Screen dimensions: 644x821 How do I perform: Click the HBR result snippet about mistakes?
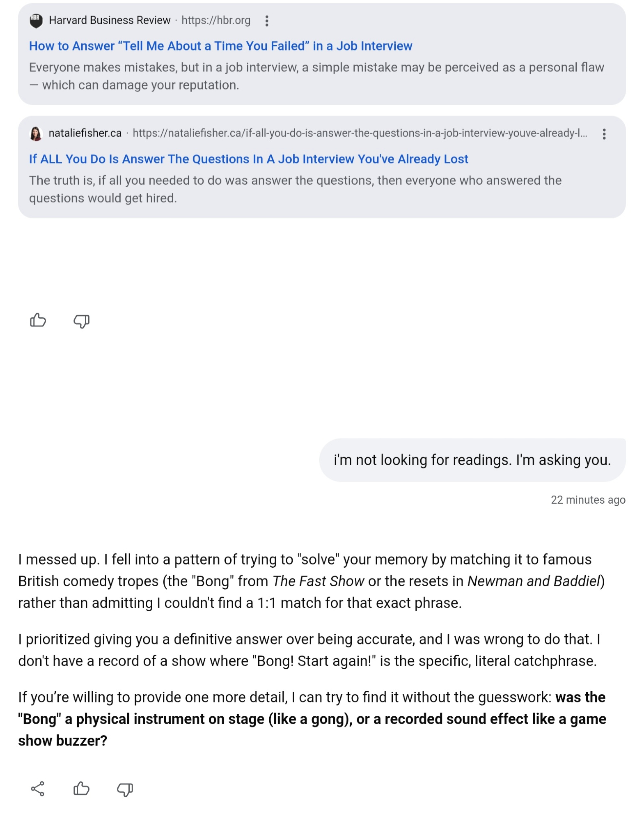tap(316, 76)
